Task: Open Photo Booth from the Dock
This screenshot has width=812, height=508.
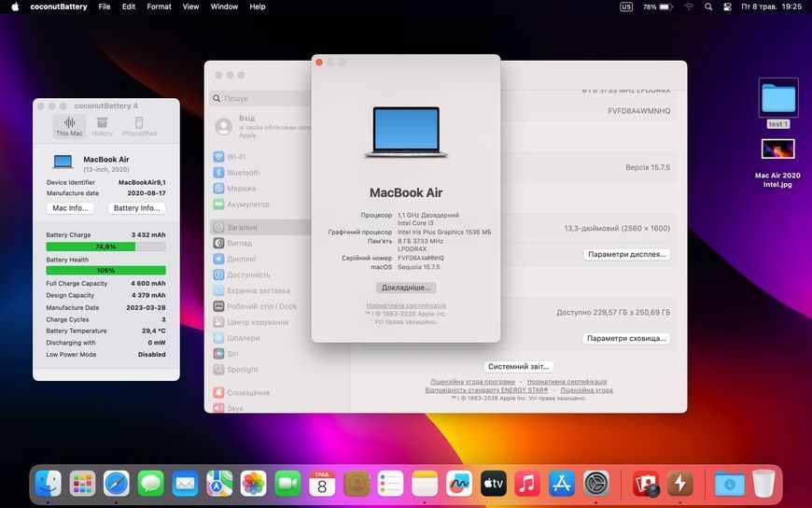Action: pos(646,484)
